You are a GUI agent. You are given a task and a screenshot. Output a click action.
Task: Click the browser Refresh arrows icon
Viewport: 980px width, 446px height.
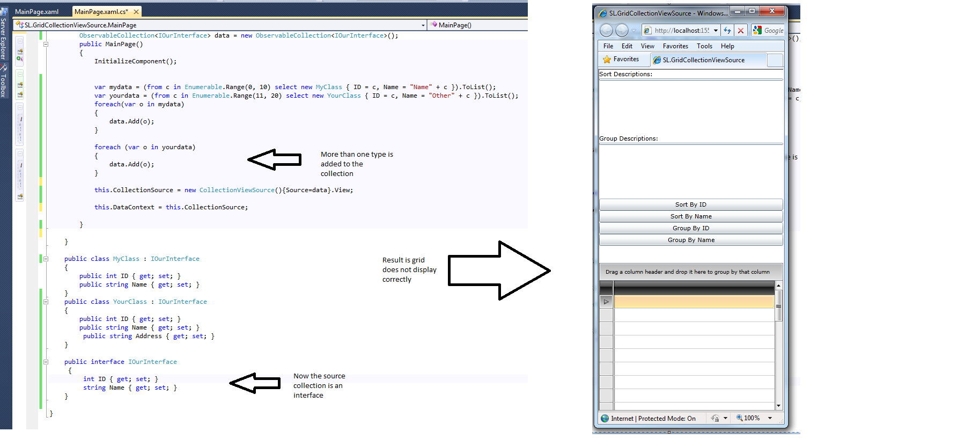(x=727, y=31)
